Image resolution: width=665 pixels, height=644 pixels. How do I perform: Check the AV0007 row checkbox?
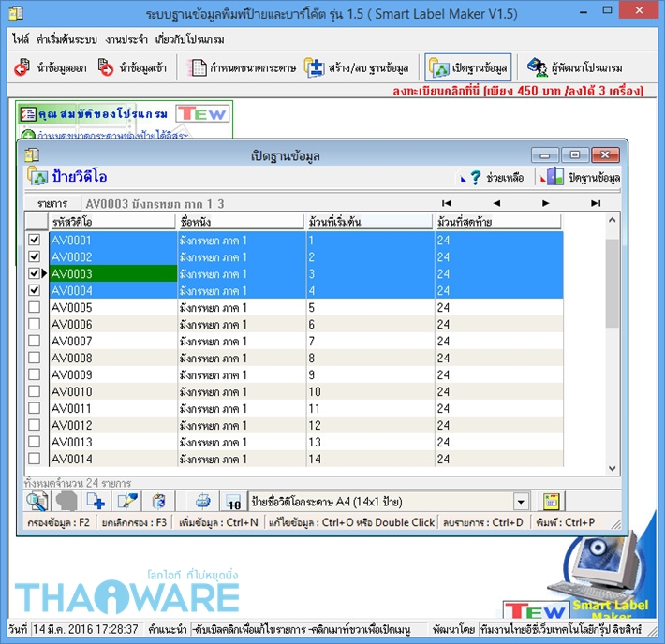(x=35, y=341)
